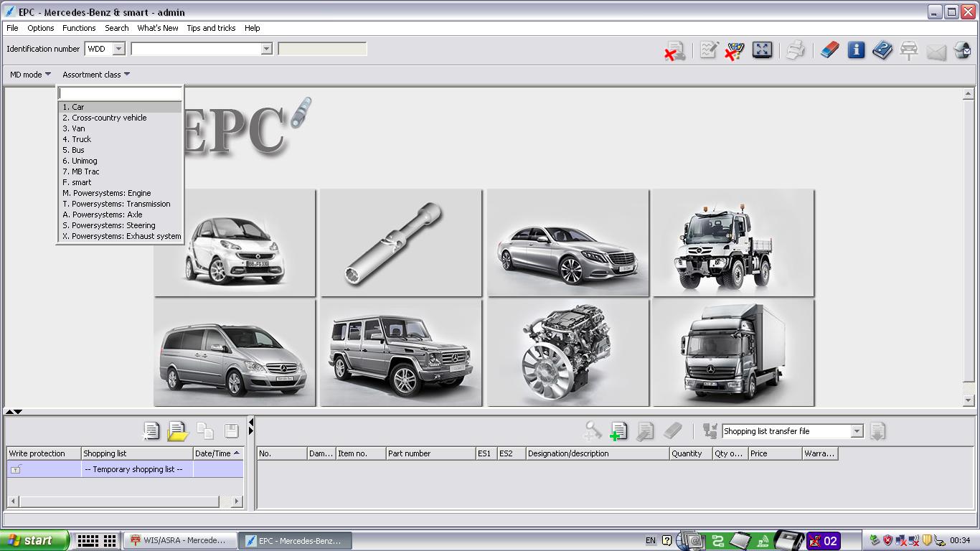Select 'F. smart' entry
Viewport: 980px width, 551px height.
(x=120, y=182)
